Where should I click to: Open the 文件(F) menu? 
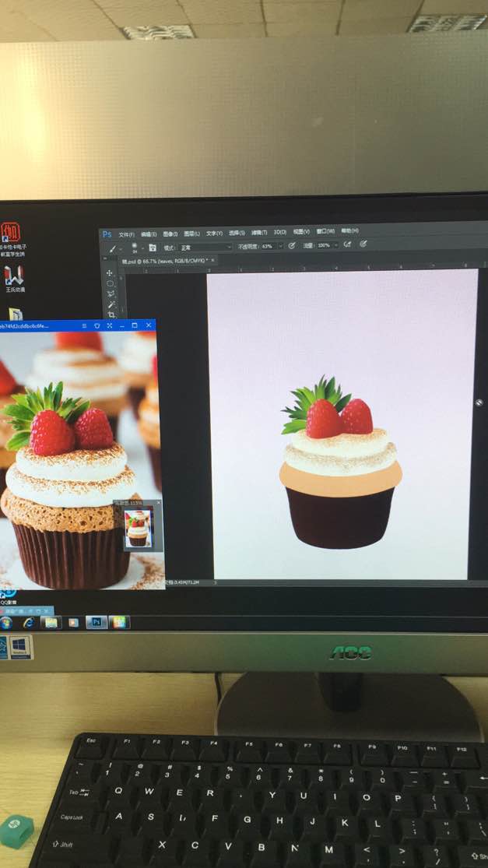tap(127, 235)
